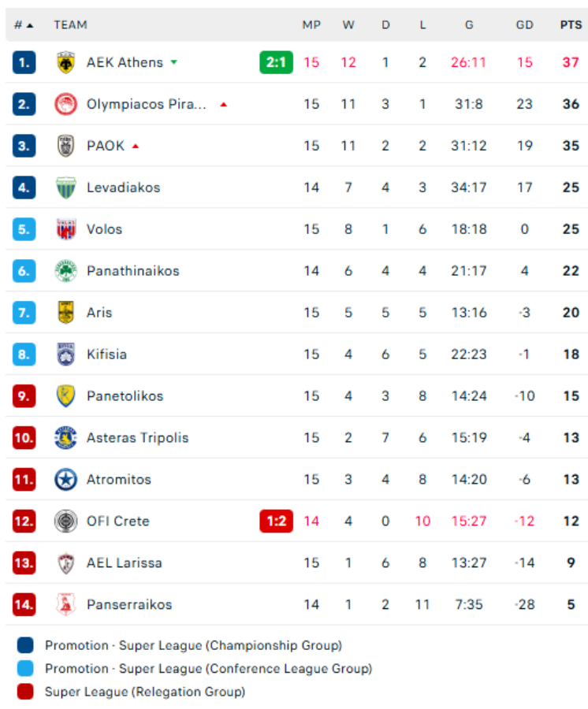Click the Panathinaikos shamrock logo

coord(66,271)
